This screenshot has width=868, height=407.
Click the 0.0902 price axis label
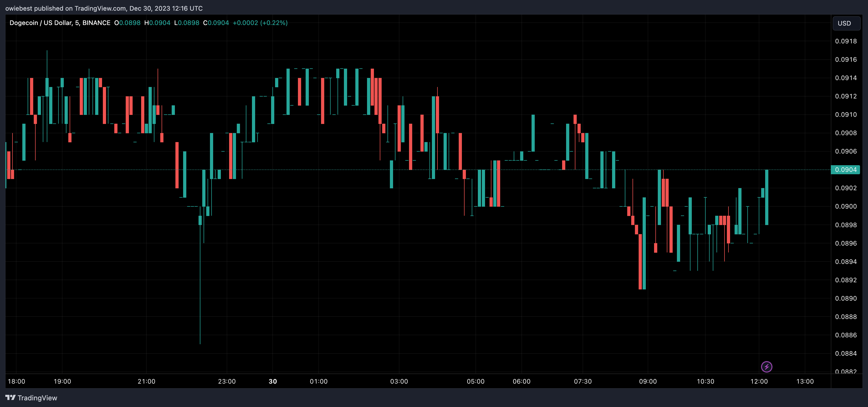846,188
